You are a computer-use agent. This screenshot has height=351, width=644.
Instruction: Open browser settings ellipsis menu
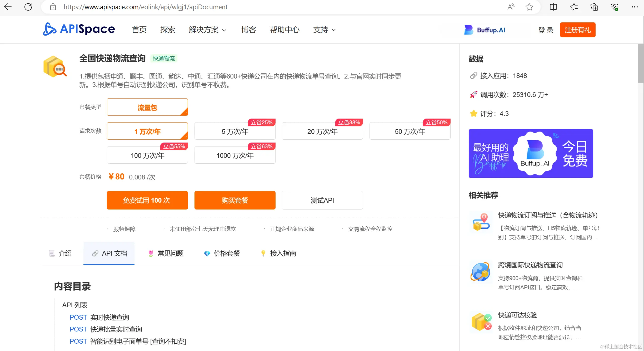pyautogui.click(x=635, y=7)
